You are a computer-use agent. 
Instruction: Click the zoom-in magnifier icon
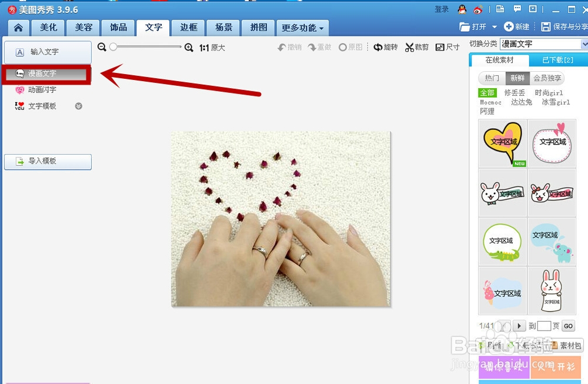(x=189, y=46)
